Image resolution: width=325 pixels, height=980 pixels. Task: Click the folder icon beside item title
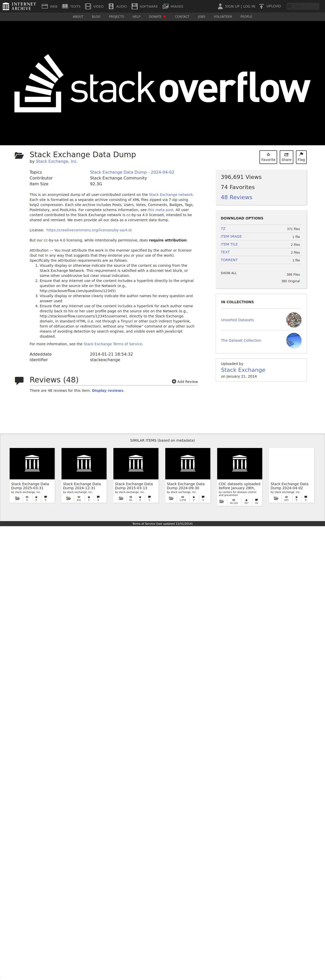19,155
